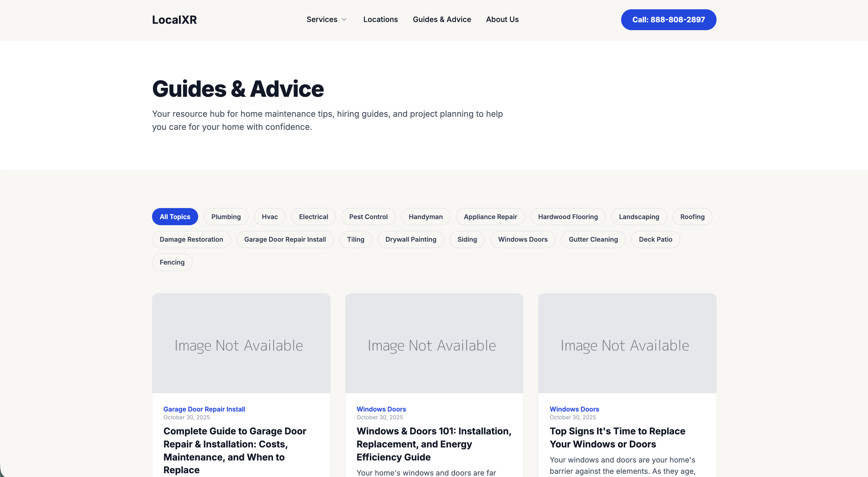Filter by Gutter Cleaning topic
868x477 pixels.
click(593, 239)
